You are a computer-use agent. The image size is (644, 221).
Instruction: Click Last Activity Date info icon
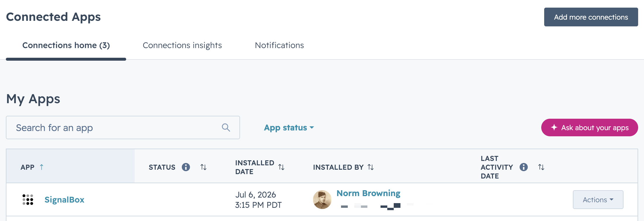tap(524, 167)
